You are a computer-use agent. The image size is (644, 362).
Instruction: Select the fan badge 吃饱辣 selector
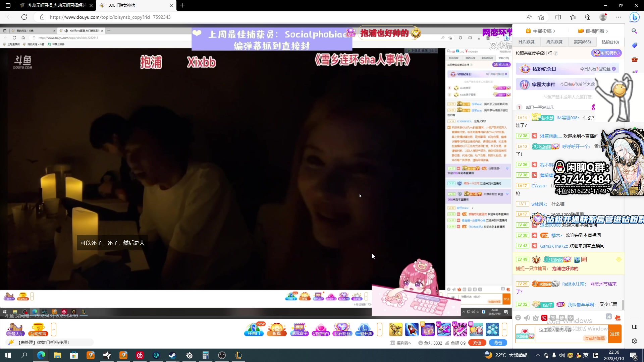pos(525,334)
